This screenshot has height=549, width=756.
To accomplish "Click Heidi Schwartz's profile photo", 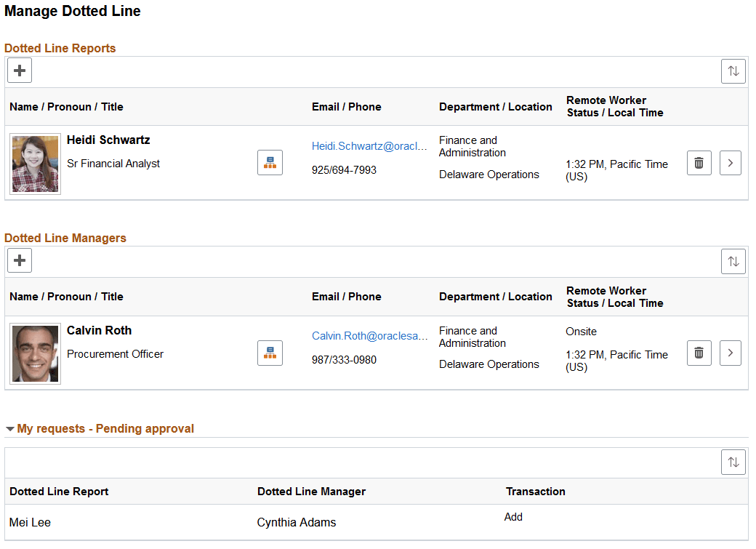I will point(35,163).
